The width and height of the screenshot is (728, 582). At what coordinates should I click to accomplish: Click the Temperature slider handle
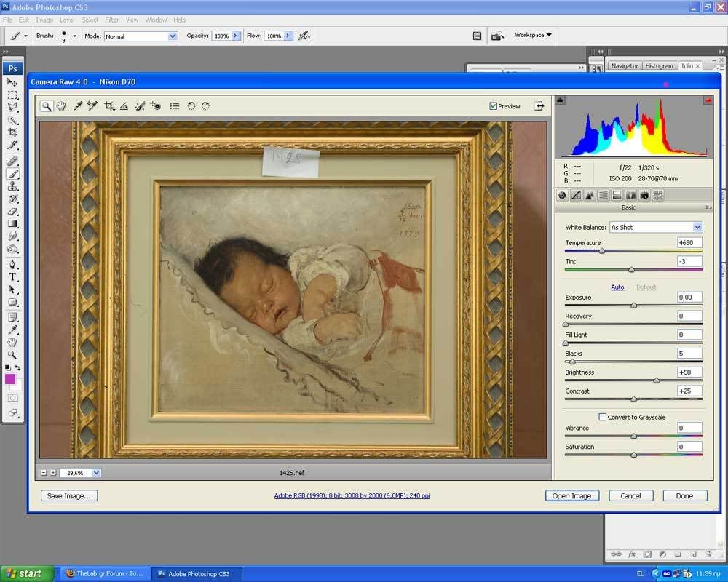601,251
